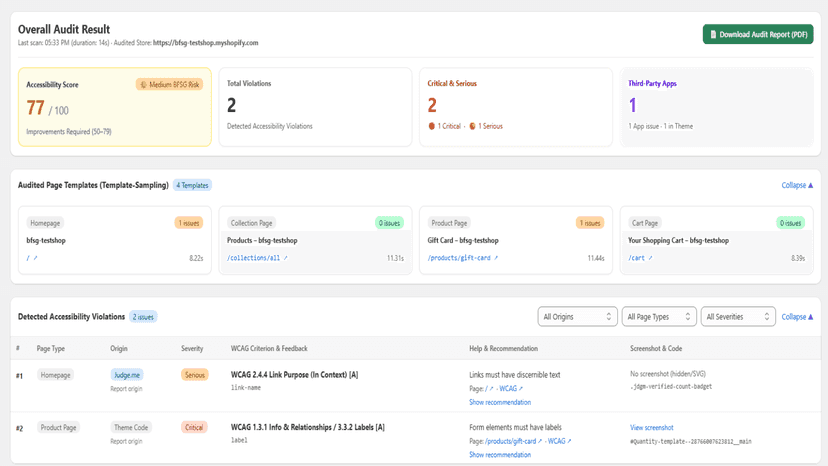Click the 2 issues badge beside Detected Violations
This screenshot has width=828, height=466.
coord(143,316)
